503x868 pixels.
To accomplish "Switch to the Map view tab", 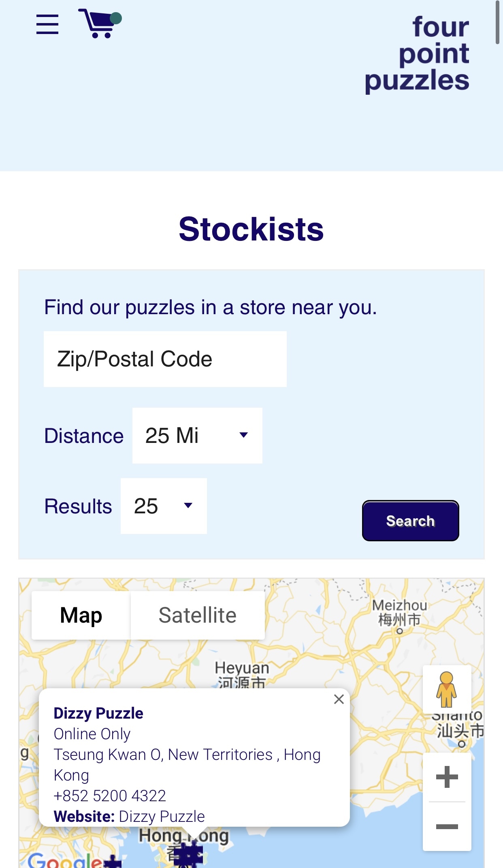I will pyautogui.click(x=81, y=615).
